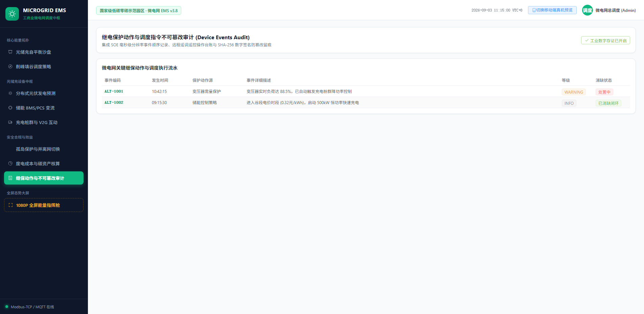Click time cell 09:15:30
The width and height of the screenshot is (644, 314).
pos(159,102)
